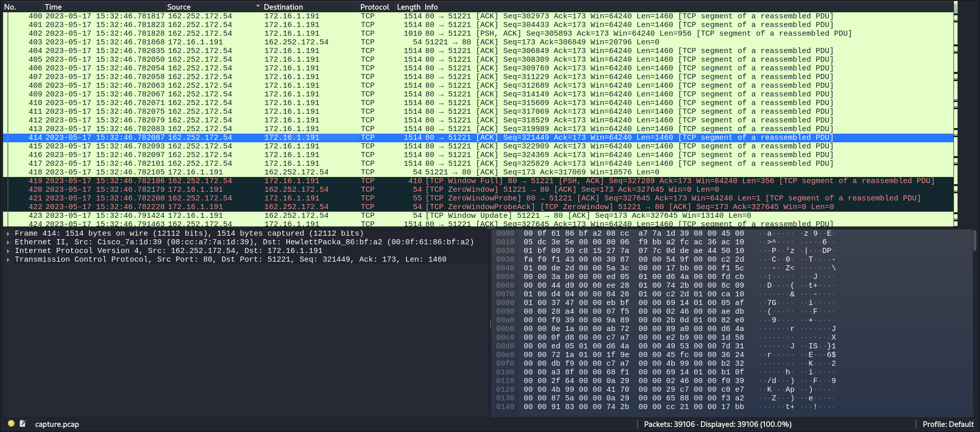Select packet 410 row Seq=315609
980x432 pixels.
pos(478,103)
